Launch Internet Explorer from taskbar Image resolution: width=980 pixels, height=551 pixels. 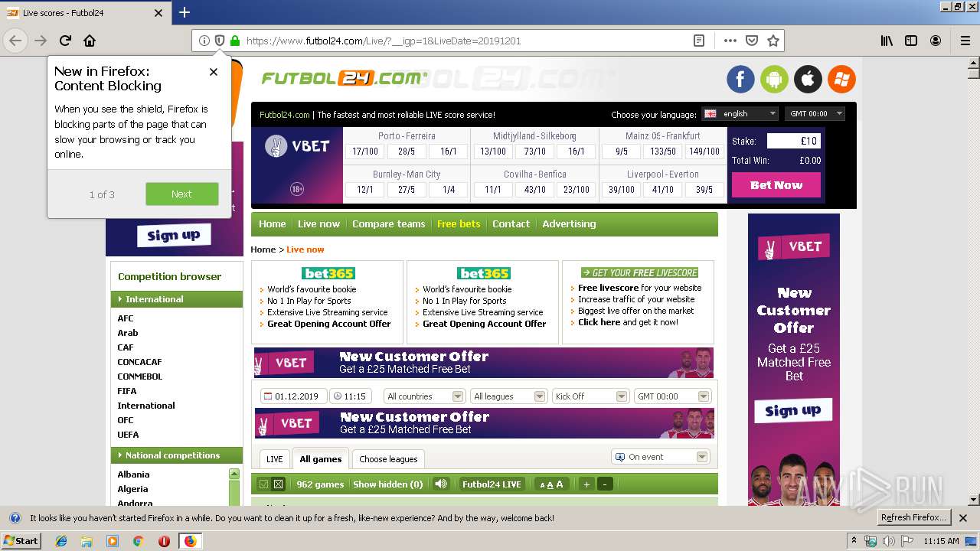point(61,541)
